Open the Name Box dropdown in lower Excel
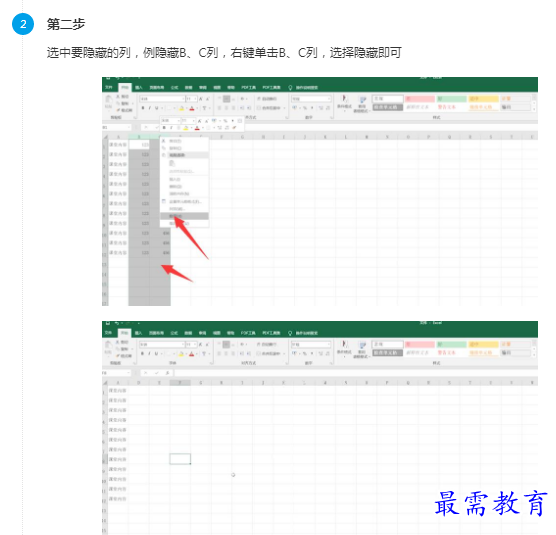The width and height of the screenshot is (556, 535). coord(128,373)
